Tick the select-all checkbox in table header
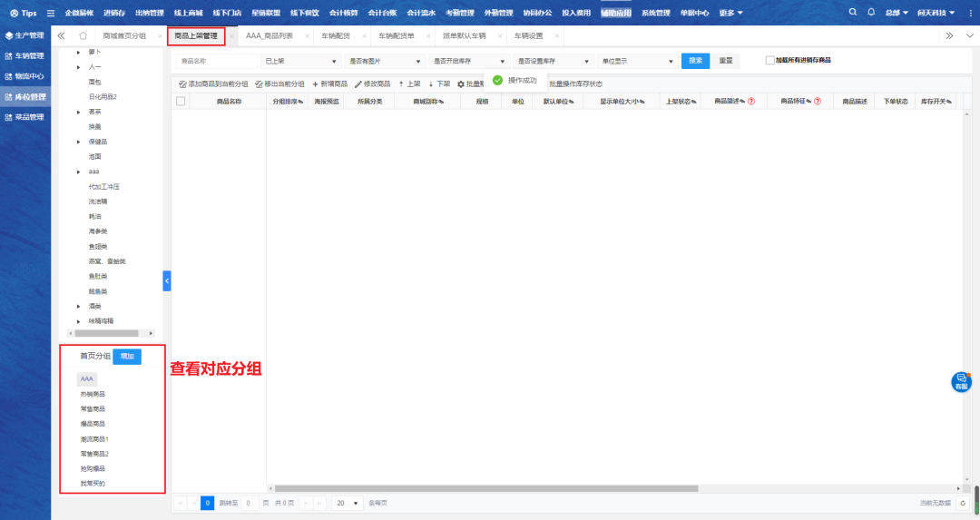This screenshot has height=520, width=980. [181, 102]
